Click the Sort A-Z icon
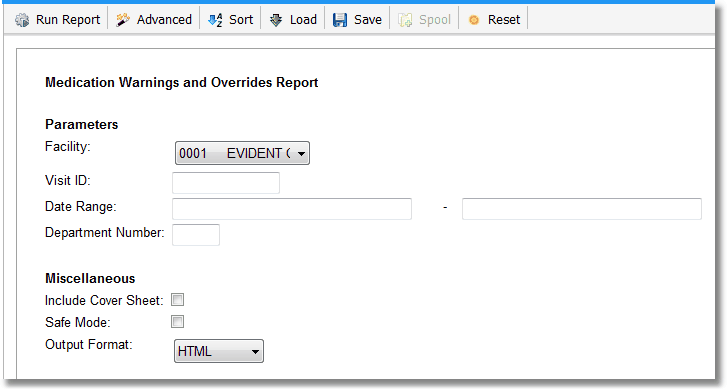 tap(215, 20)
